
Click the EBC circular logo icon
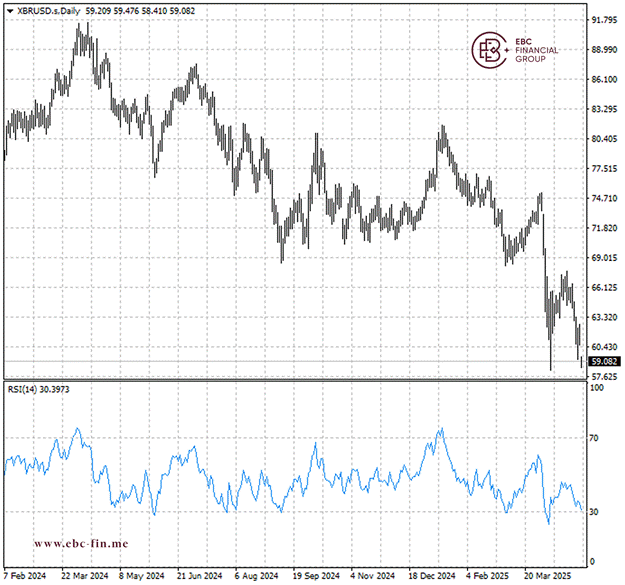tap(490, 51)
